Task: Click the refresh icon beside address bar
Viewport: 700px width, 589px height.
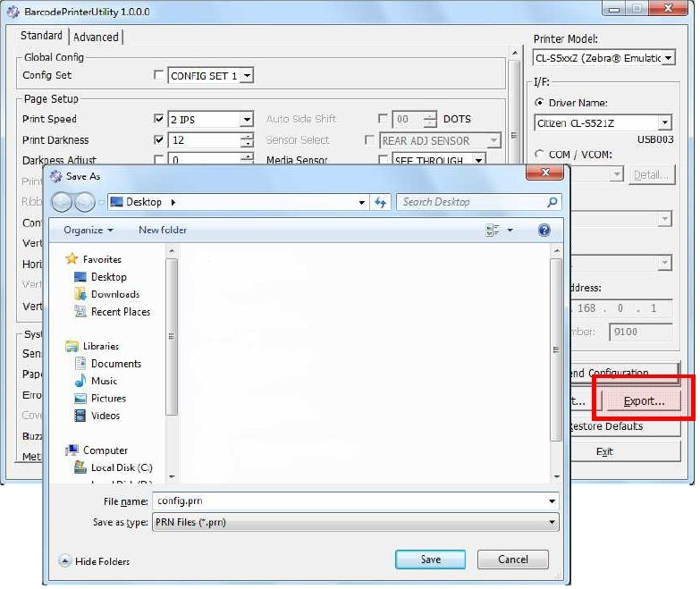Action: point(380,202)
